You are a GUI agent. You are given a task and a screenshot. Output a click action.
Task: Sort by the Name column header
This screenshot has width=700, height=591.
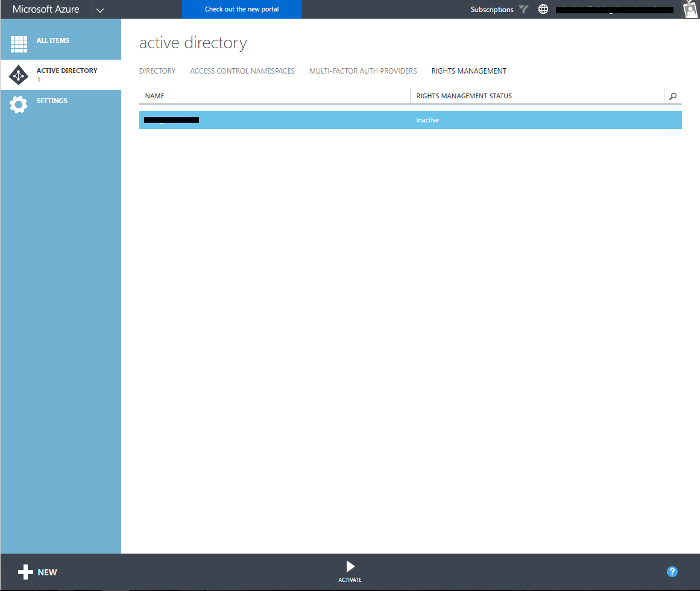pyautogui.click(x=154, y=96)
